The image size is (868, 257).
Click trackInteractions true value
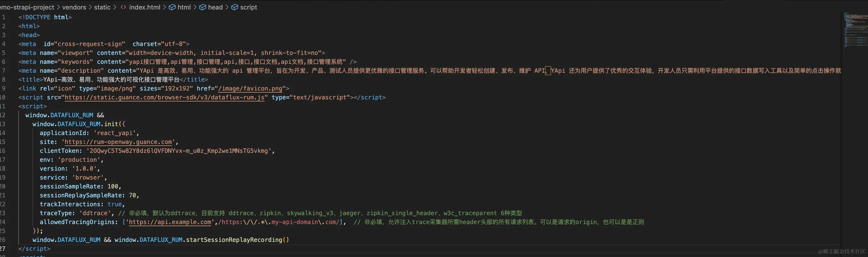tap(115, 204)
